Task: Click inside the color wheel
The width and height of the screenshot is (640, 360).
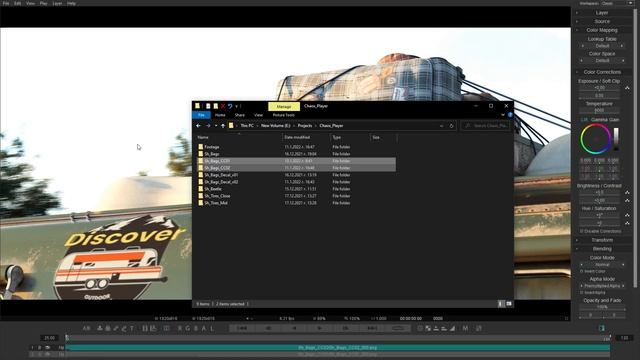Action: (596, 139)
